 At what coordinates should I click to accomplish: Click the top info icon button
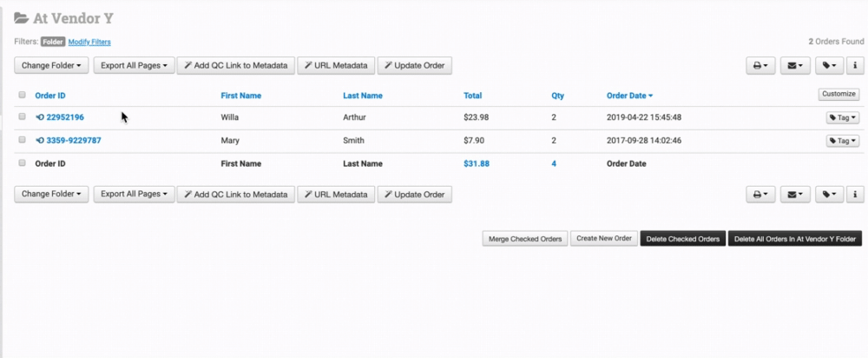[x=856, y=65]
